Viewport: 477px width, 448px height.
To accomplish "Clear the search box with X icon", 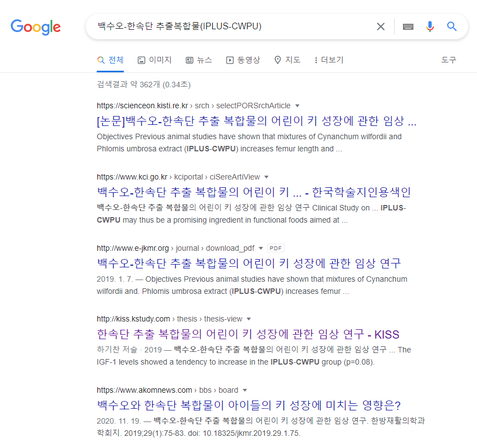I will [x=381, y=27].
